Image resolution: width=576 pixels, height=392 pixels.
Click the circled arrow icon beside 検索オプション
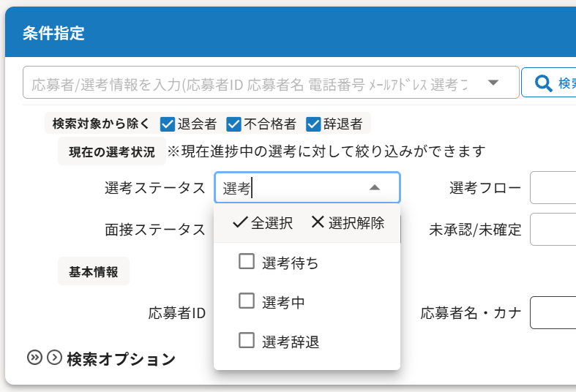(54, 358)
